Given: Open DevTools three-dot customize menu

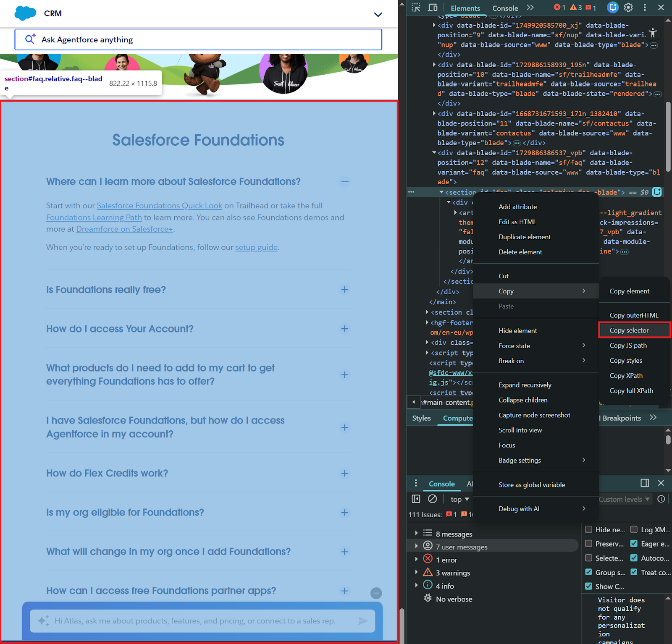Looking at the screenshot, I should [645, 8].
